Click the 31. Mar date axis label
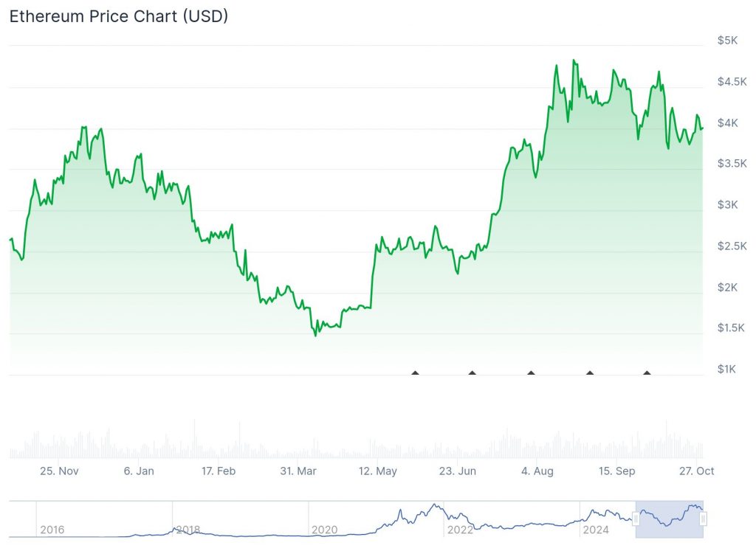Image resolution: width=756 pixels, height=551 pixels. tap(298, 471)
